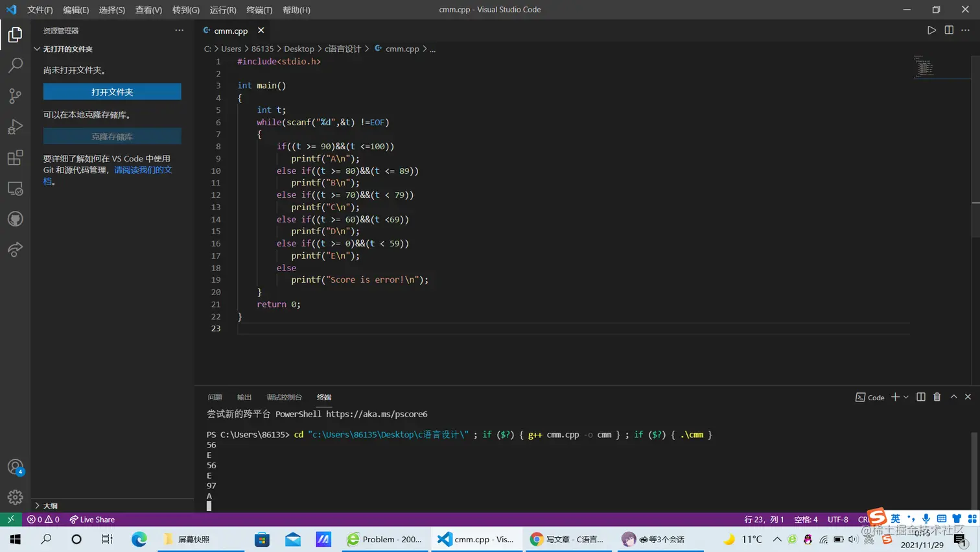Image resolution: width=980 pixels, height=552 pixels.
Task: Open the 选择(S) menu
Action: [112, 10]
